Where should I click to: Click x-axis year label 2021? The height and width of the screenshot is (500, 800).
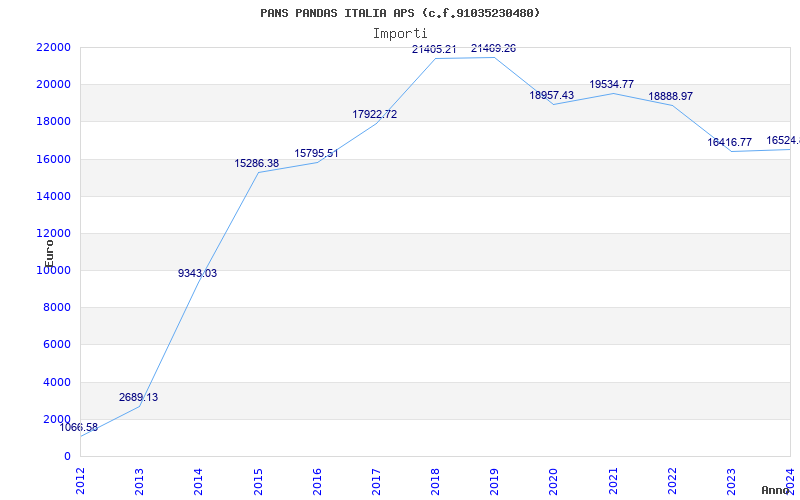(613, 482)
